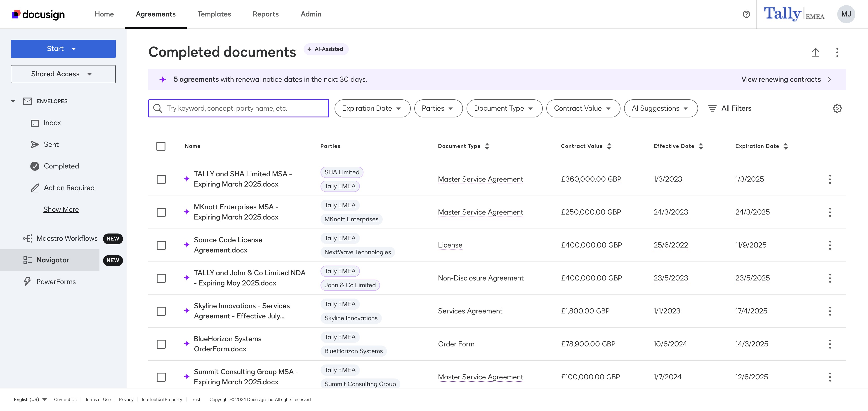The width and height of the screenshot is (868, 411).
Task: Open the Inbox folder
Action: 52,123
